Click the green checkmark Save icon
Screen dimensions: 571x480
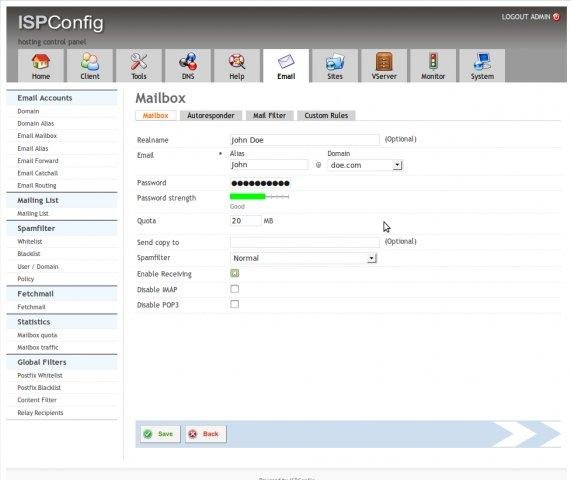148,434
